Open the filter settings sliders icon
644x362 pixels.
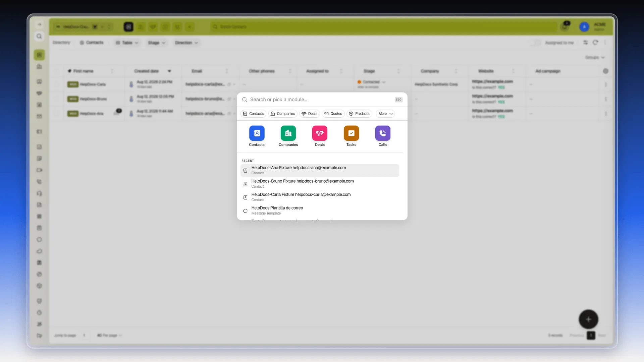(x=585, y=43)
